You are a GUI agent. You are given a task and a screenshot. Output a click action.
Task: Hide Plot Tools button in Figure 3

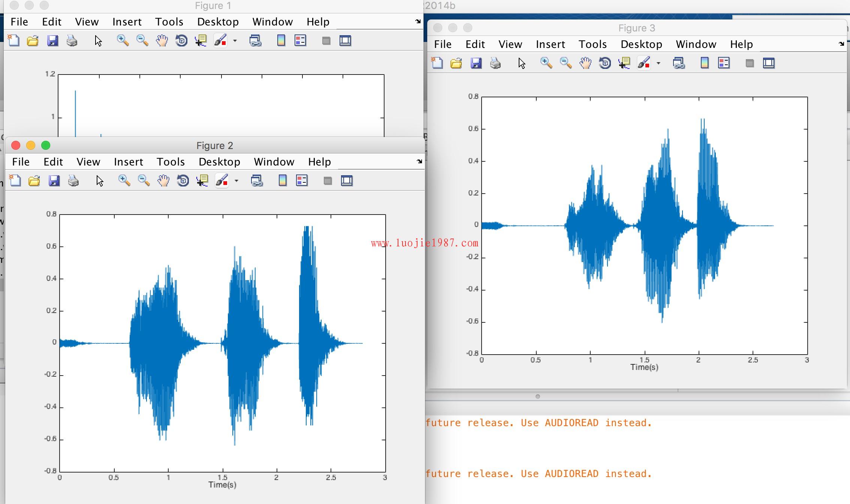pyautogui.click(x=749, y=63)
